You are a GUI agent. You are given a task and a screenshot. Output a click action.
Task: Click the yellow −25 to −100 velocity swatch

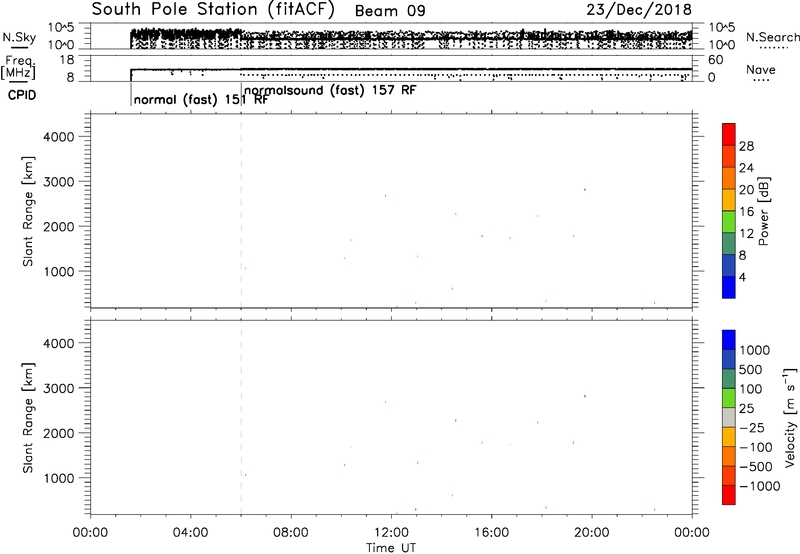pyautogui.click(x=729, y=437)
